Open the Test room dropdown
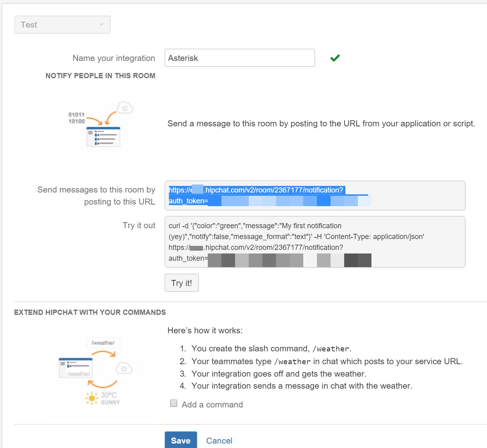 pyautogui.click(x=62, y=25)
